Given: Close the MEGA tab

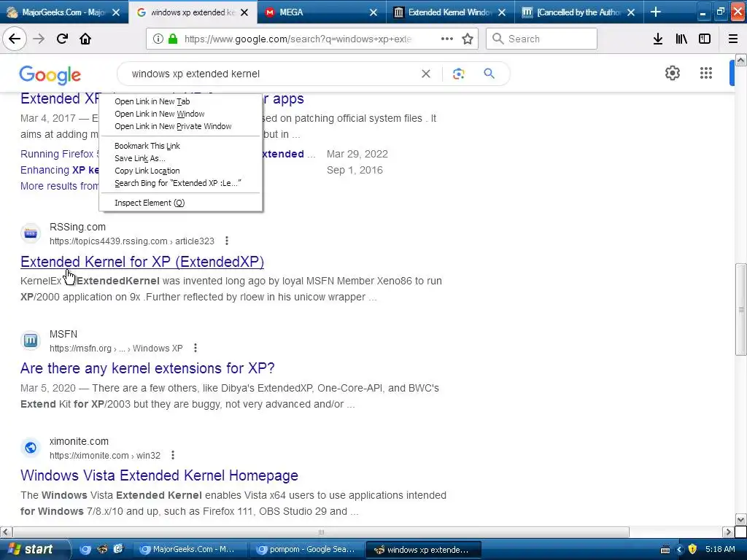Looking at the screenshot, I should pyautogui.click(x=373, y=13).
